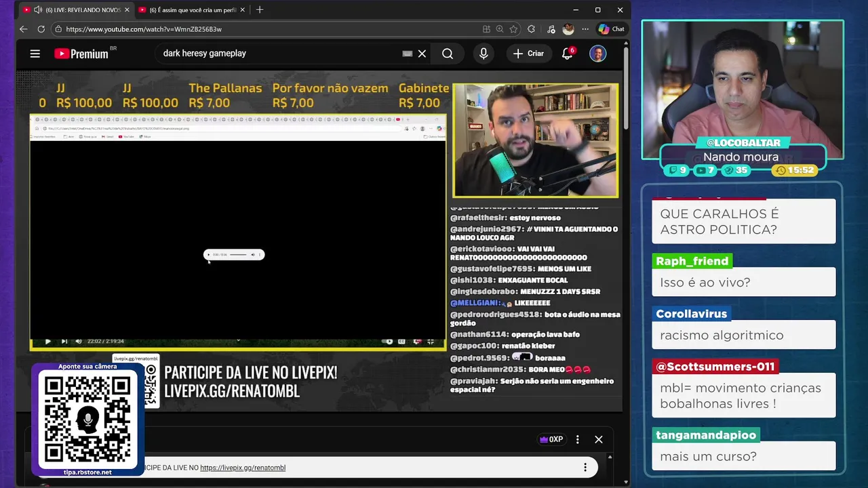Open a new browser tab
The width and height of the screenshot is (868, 488).
260,10
